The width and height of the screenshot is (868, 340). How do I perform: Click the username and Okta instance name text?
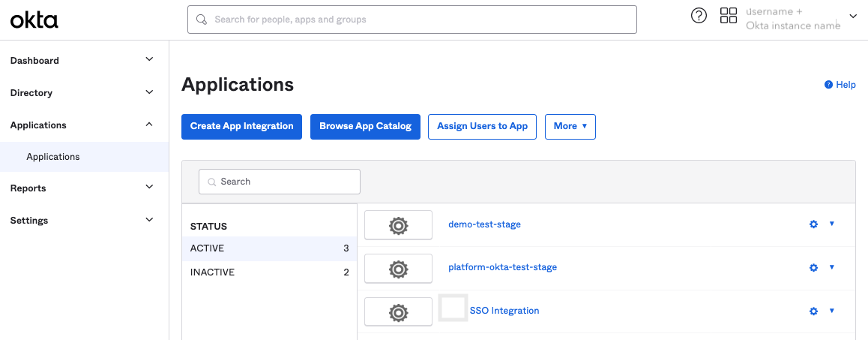(x=793, y=18)
